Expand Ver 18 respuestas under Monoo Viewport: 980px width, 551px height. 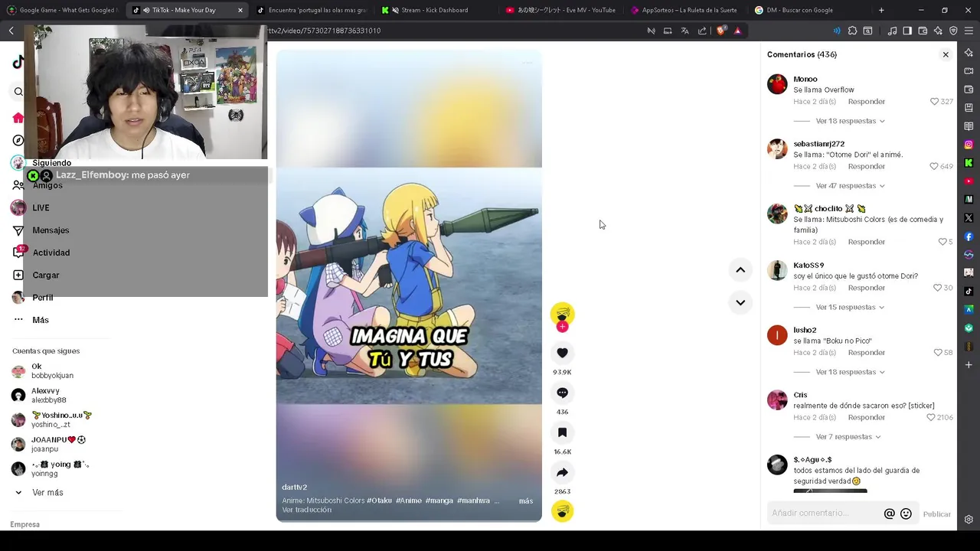(850, 121)
